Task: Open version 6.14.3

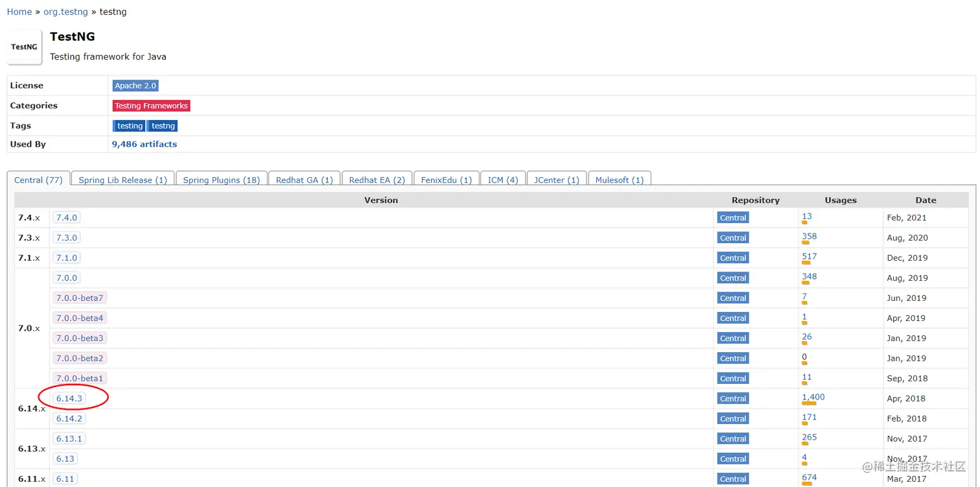Action: tap(69, 399)
